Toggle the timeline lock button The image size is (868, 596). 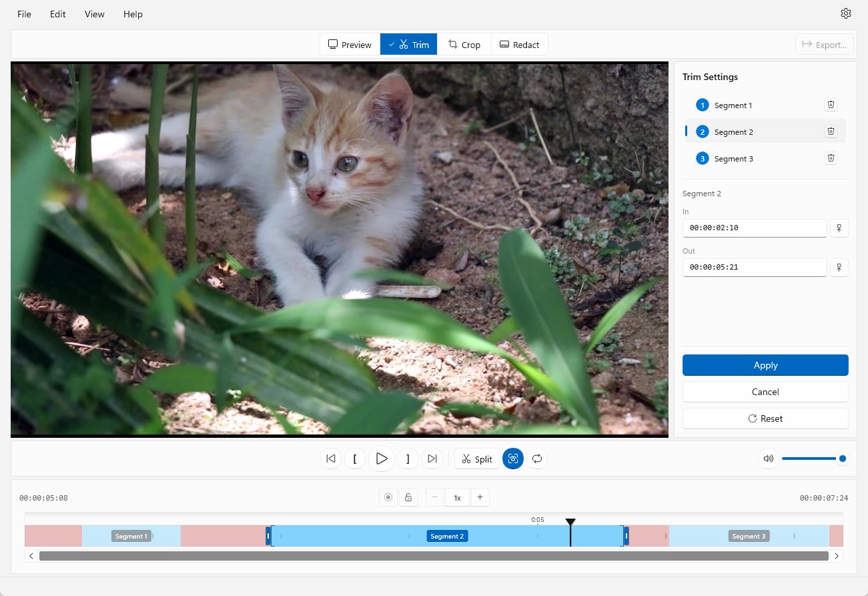point(408,497)
